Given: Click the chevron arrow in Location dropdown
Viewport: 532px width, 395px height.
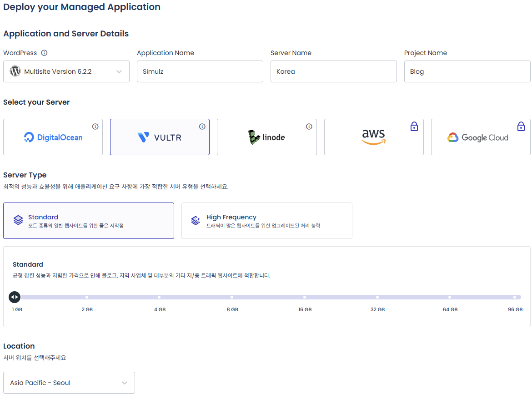Looking at the screenshot, I should click(x=125, y=383).
